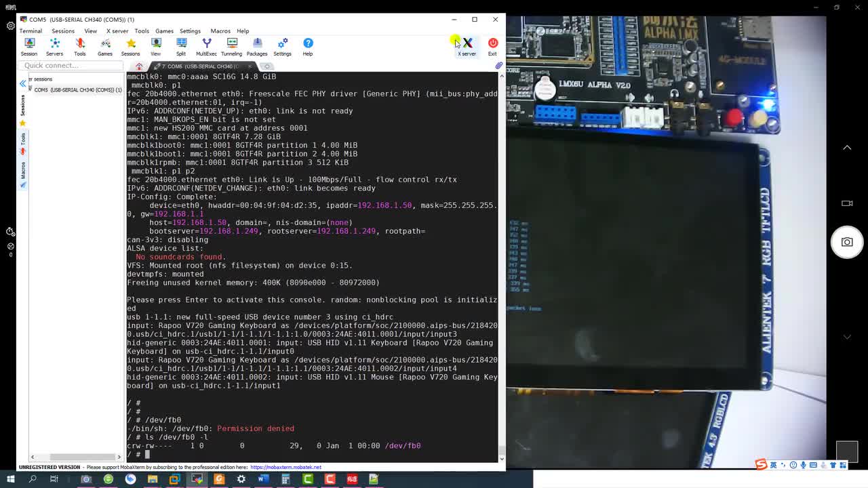Open the mobaxterm.mobatek.net link

pyautogui.click(x=285, y=467)
